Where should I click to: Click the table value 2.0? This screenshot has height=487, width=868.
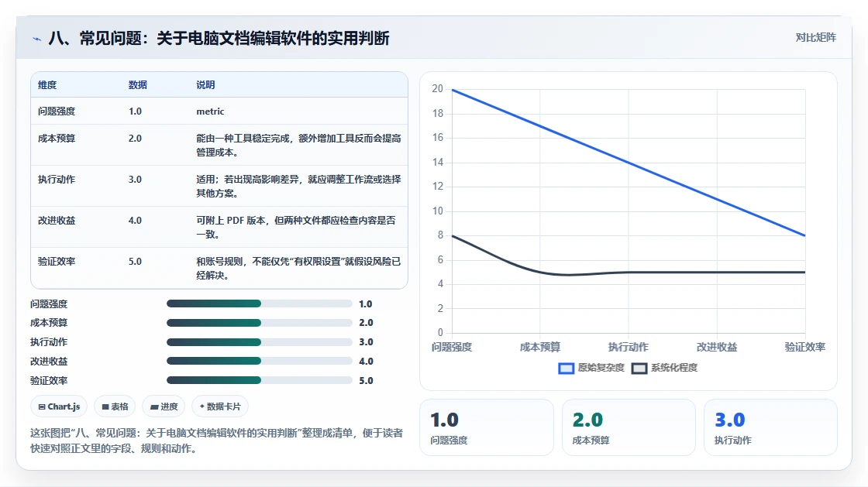pos(135,138)
